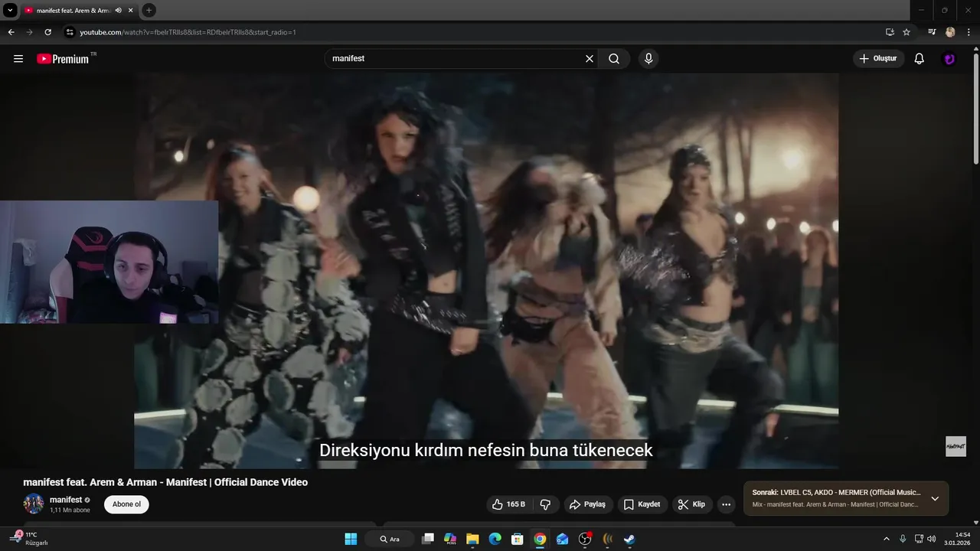This screenshot has height=551, width=980.
Task: Open the manifest channel avatar
Action: (33, 504)
